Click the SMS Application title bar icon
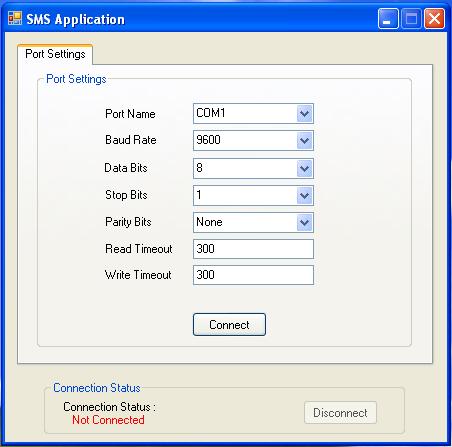The image size is (452, 447). click(15, 18)
